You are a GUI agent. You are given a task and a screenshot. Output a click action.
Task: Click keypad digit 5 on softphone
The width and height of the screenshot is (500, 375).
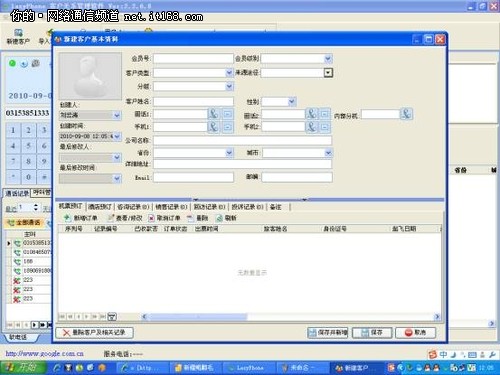pos(28,146)
